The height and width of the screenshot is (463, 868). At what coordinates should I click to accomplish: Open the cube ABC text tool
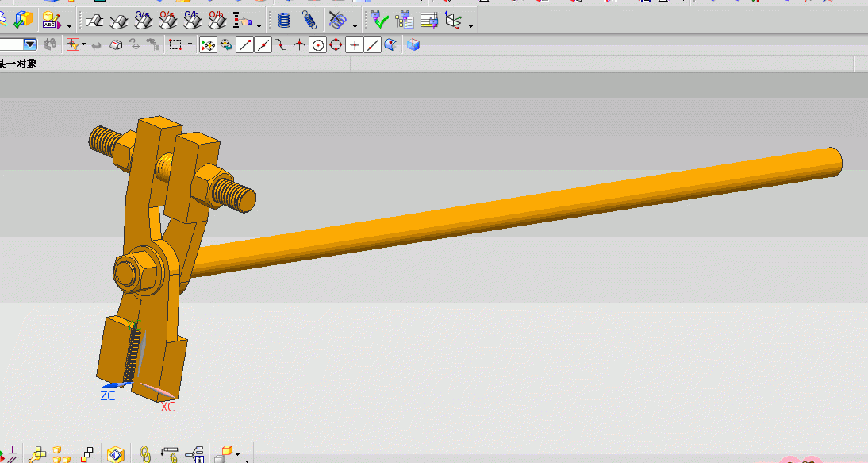(51, 21)
